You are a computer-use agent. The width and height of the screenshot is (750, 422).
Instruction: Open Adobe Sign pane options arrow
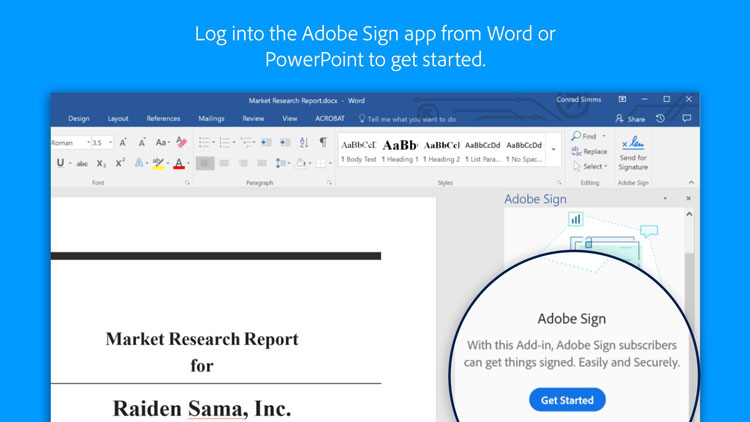coord(665,198)
